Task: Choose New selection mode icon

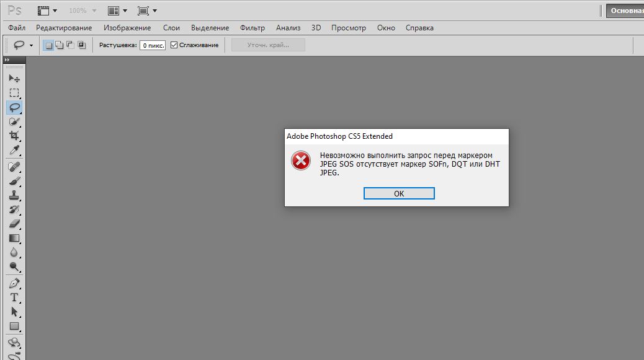Action: pyautogui.click(x=48, y=45)
